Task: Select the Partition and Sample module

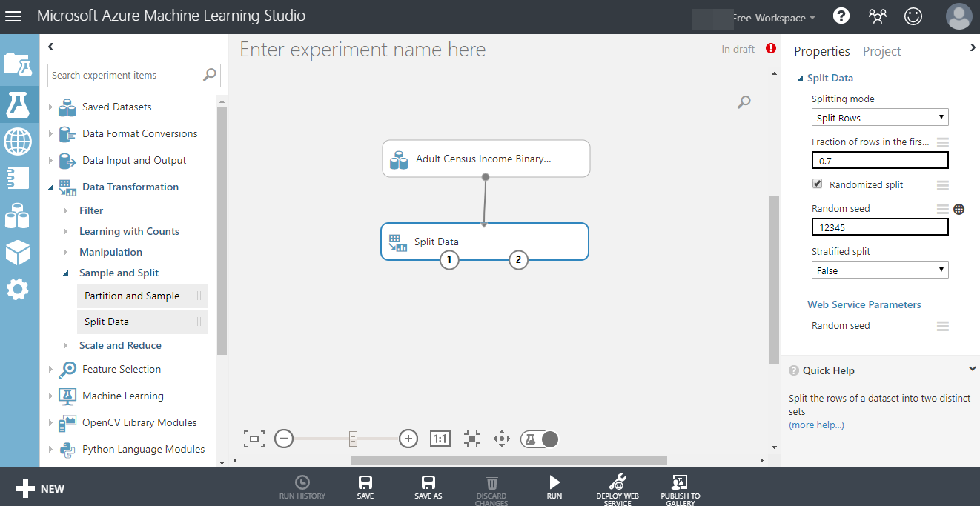Action: 142,296
